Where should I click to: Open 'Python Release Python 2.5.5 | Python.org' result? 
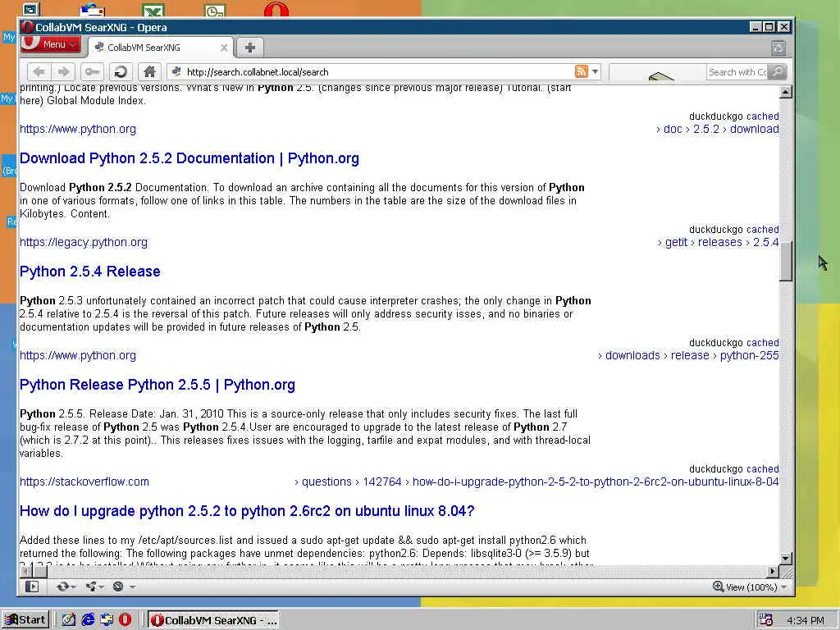[157, 385]
